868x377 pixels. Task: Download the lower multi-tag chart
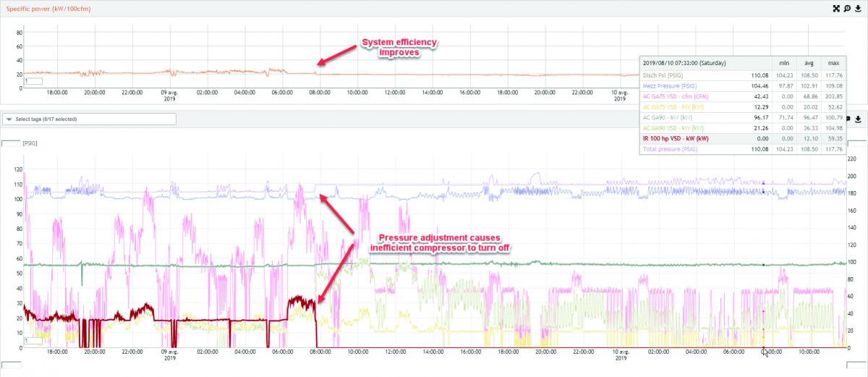click(858, 119)
